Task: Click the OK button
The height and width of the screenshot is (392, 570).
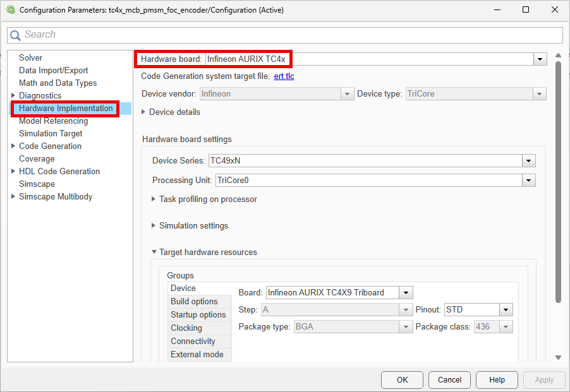Action: tap(402, 380)
